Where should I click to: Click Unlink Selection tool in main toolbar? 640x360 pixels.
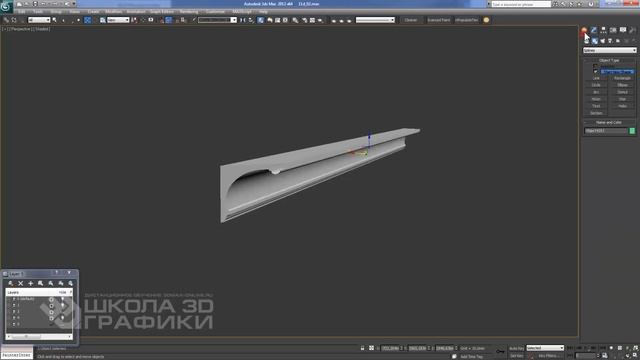14,20
